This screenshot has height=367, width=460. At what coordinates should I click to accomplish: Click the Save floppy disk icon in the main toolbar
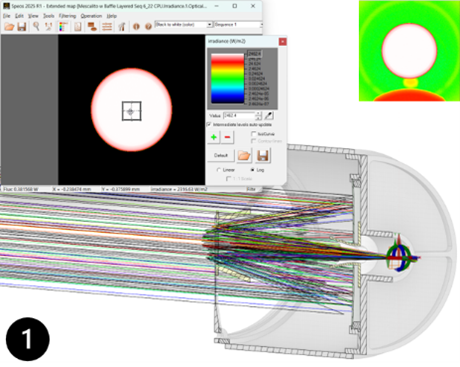(x=22, y=26)
